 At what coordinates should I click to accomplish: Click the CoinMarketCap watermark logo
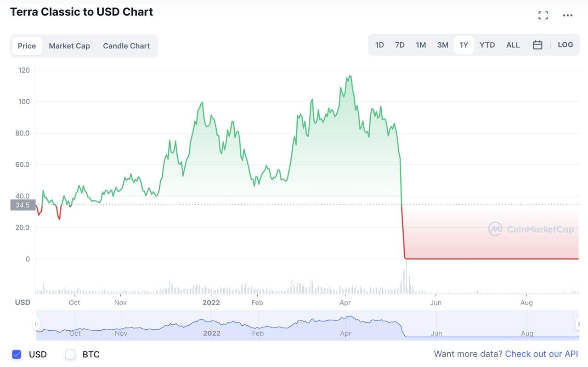click(531, 229)
